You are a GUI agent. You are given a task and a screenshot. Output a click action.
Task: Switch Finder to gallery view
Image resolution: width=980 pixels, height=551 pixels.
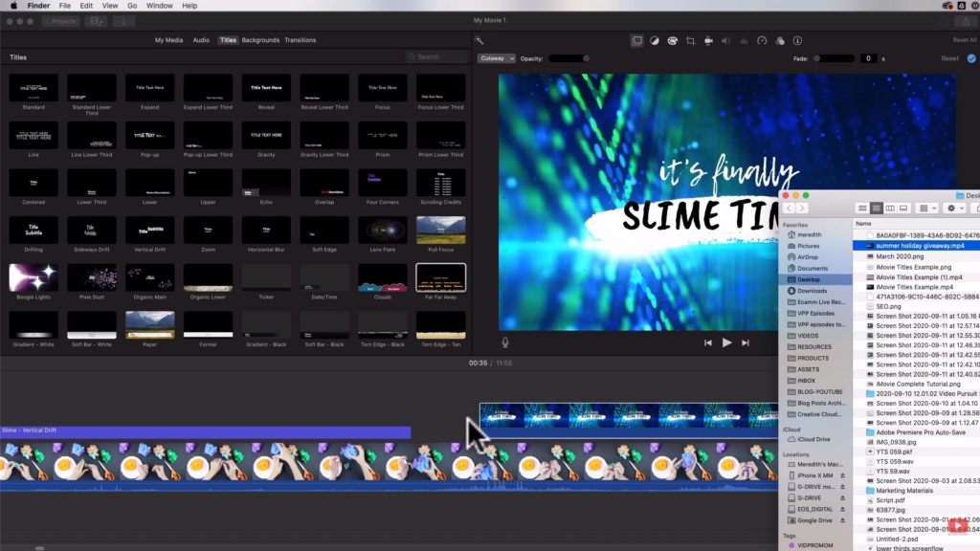tap(903, 208)
